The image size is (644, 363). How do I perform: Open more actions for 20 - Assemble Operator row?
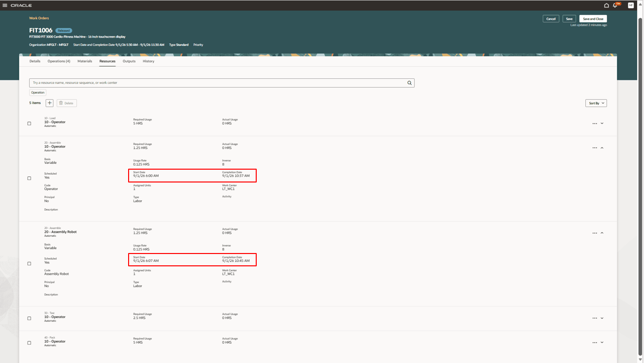pos(595,148)
